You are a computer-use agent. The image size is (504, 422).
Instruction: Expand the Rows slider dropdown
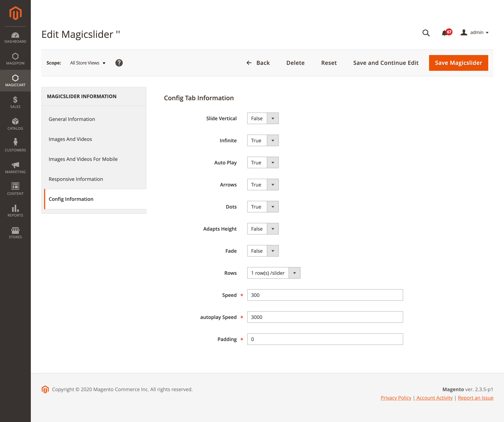click(x=274, y=273)
